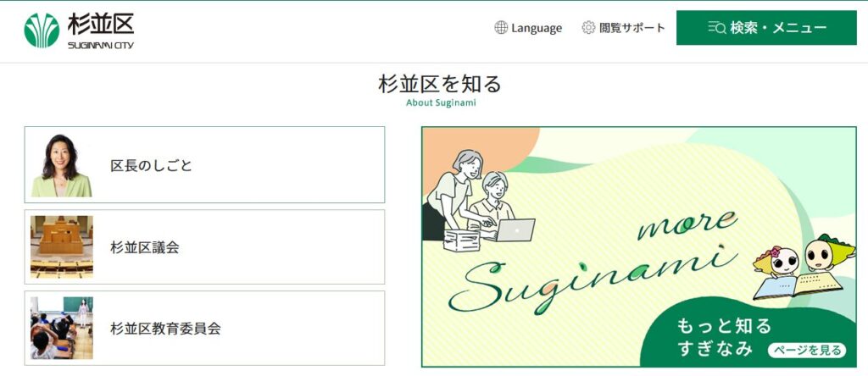
Task: Click the 杉並区を知る section heading
Action: pyautogui.click(x=440, y=85)
